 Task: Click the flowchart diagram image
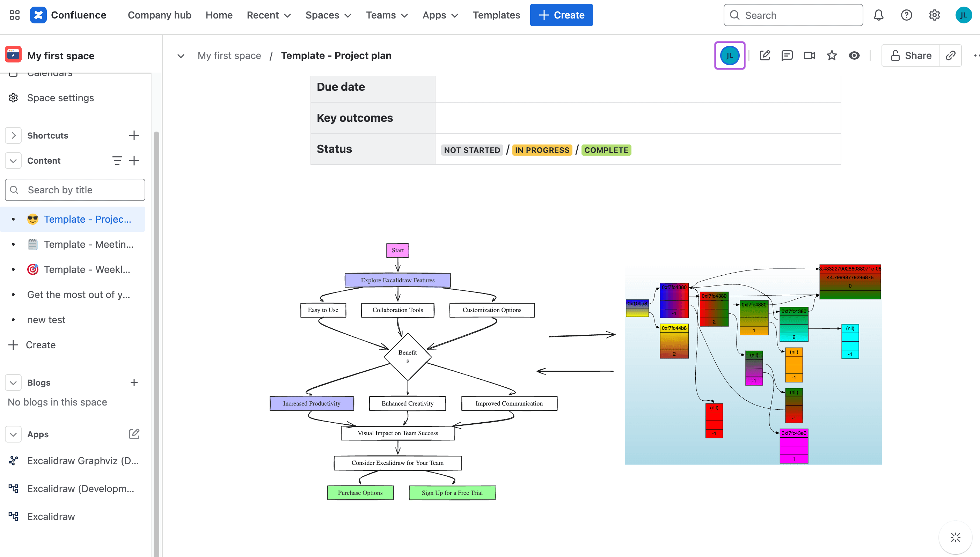tap(414, 371)
